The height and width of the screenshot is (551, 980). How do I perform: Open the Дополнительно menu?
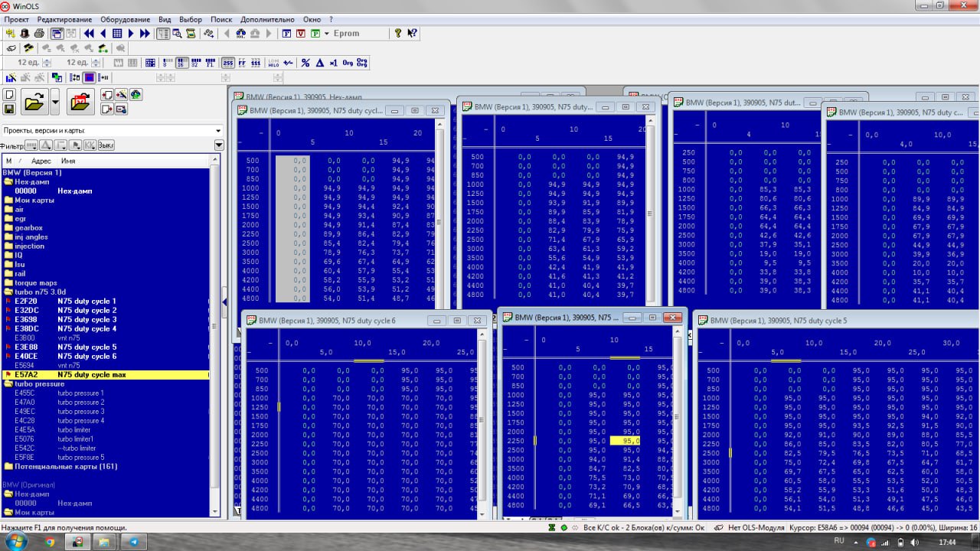[267, 19]
